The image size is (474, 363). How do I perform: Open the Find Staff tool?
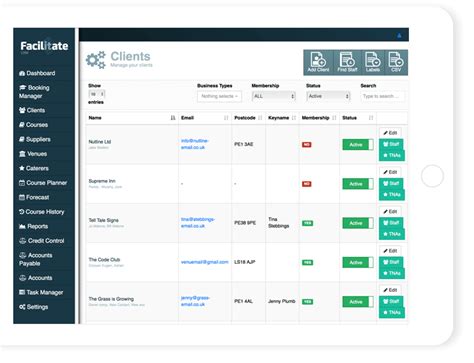pos(347,62)
